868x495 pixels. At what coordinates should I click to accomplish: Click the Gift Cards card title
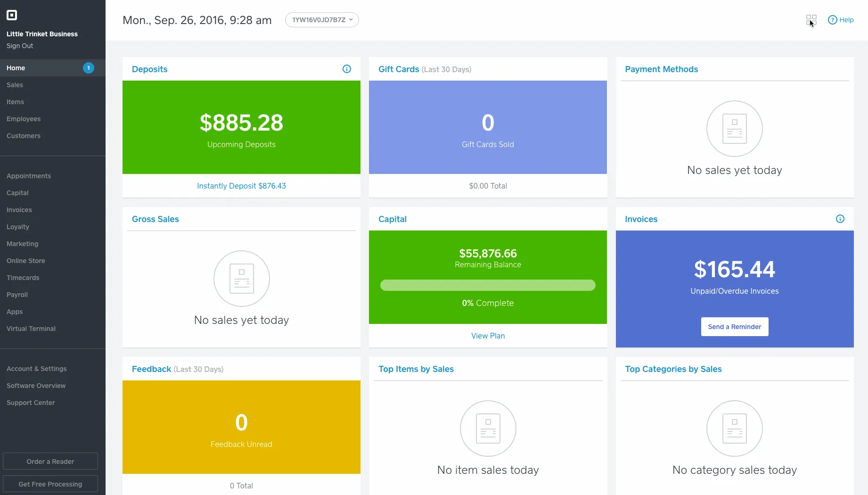click(x=399, y=69)
